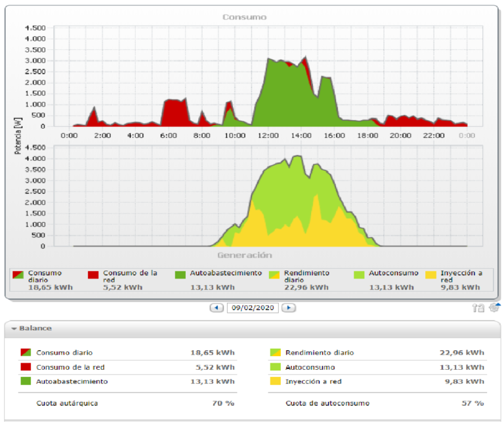Screen dimensions: 504x423
Task: Click Consumo diario icon in Balance panel
Action: (x=26, y=353)
